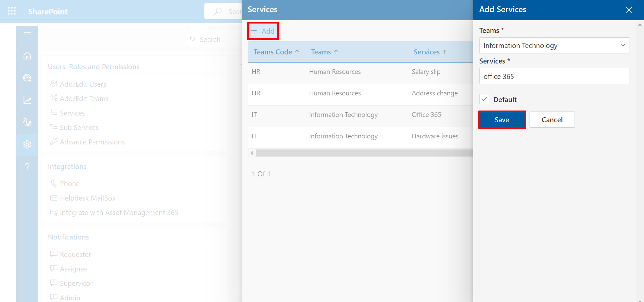The width and height of the screenshot is (644, 302).
Task: Click the settings Search input box
Action: tap(214, 39)
